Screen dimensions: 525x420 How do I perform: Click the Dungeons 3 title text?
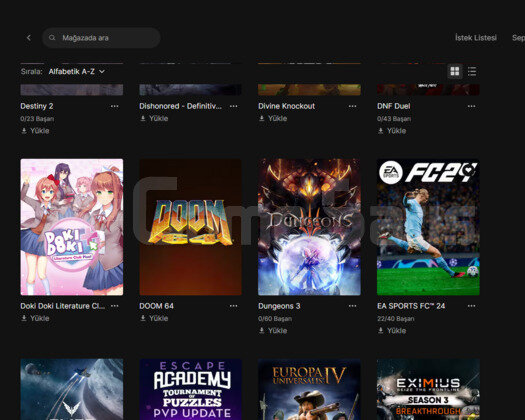pyautogui.click(x=279, y=306)
